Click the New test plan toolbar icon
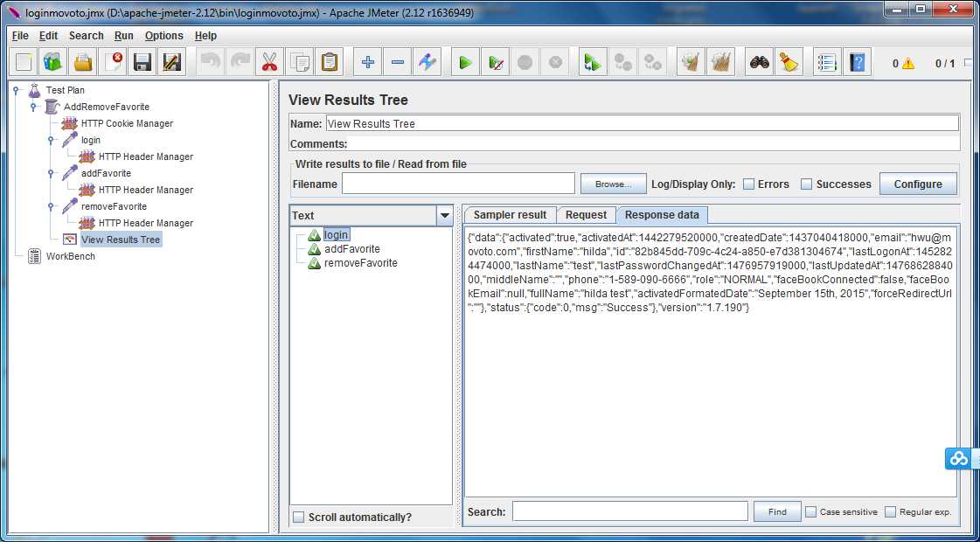The image size is (980, 542). coord(24,63)
